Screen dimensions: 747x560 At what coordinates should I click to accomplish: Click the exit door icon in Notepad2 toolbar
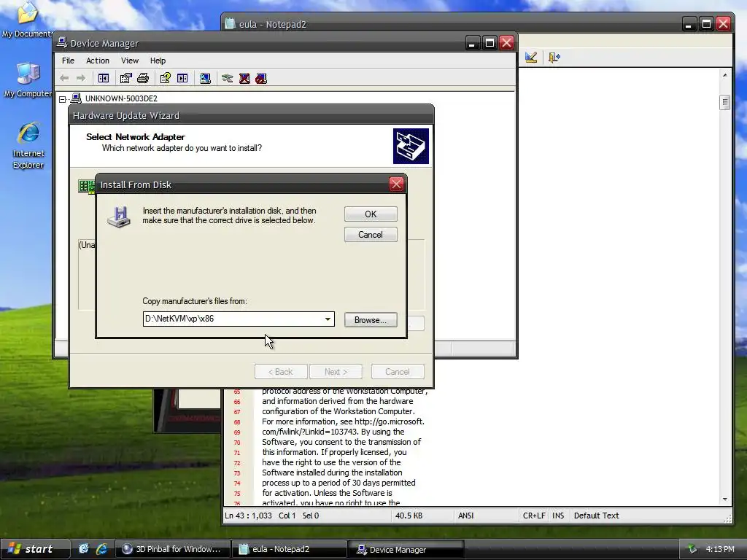pos(554,58)
